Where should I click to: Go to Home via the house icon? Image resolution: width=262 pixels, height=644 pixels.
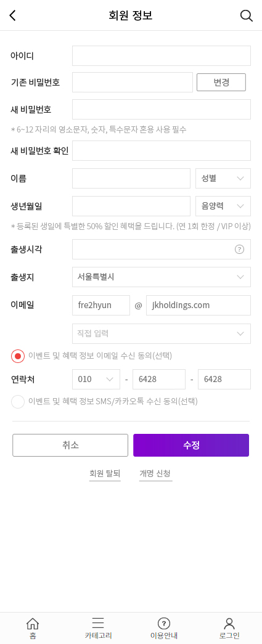[x=33, y=623]
